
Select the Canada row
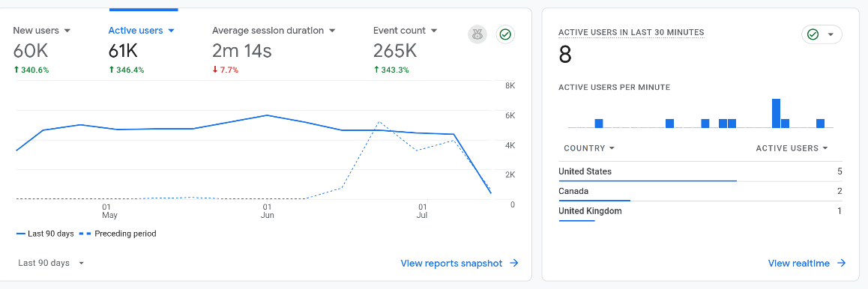pos(700,192)
